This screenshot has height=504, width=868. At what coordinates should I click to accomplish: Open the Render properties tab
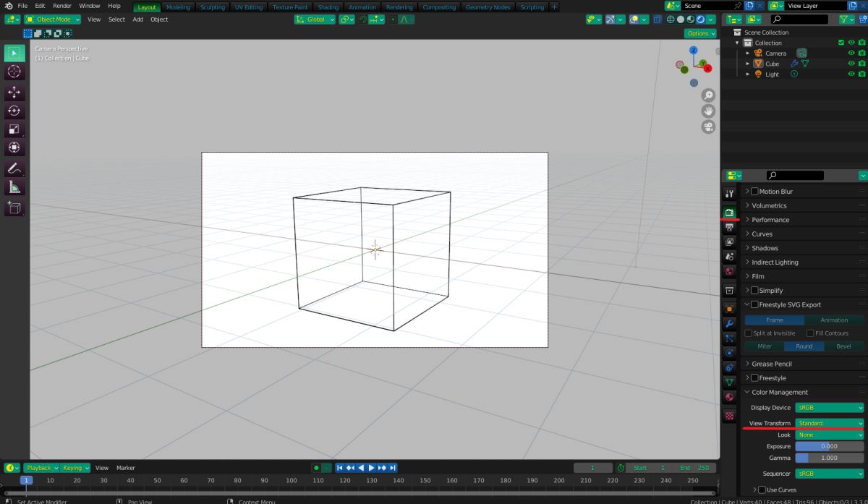tap(729, 213)
